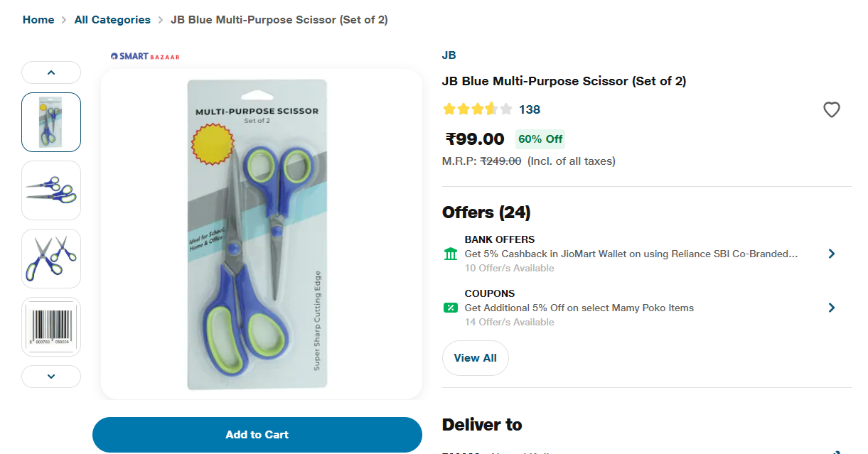
Task: Click the bank offers building icon
Action: point(450,254)
